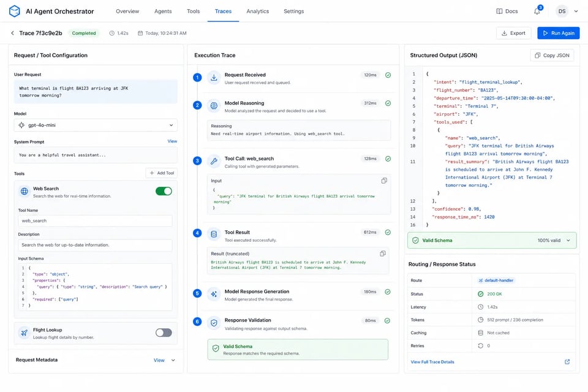Image resolution: width=588 pixels, height=392 pixels.
Task: Click the Tool Name web_search input field
Action: tap(96, 221)
